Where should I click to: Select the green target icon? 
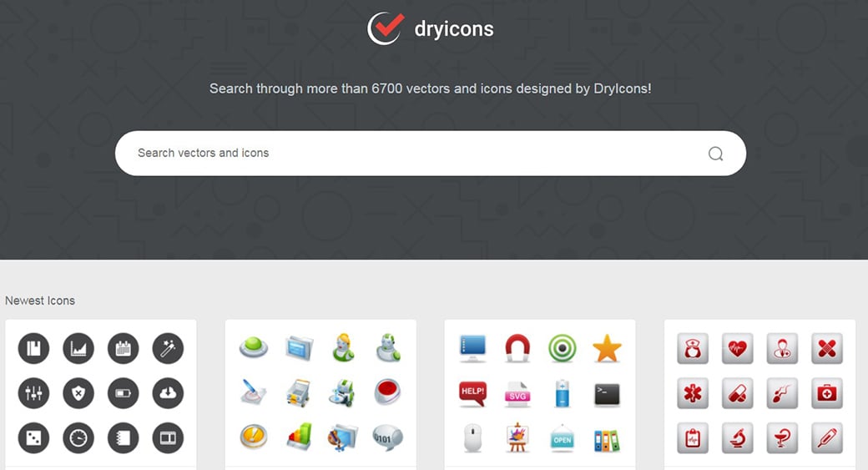pyautogui.click(x=563, y=348)
